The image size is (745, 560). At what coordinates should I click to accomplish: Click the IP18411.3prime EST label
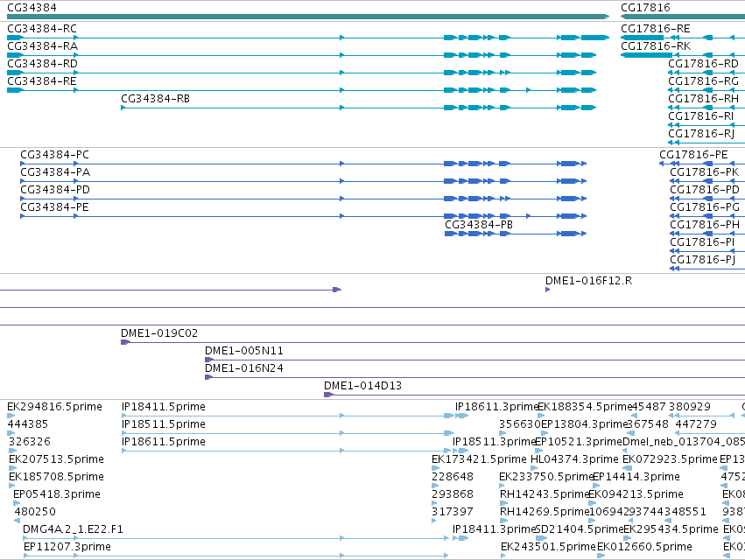pyautogui.click(x=494, y=529)
